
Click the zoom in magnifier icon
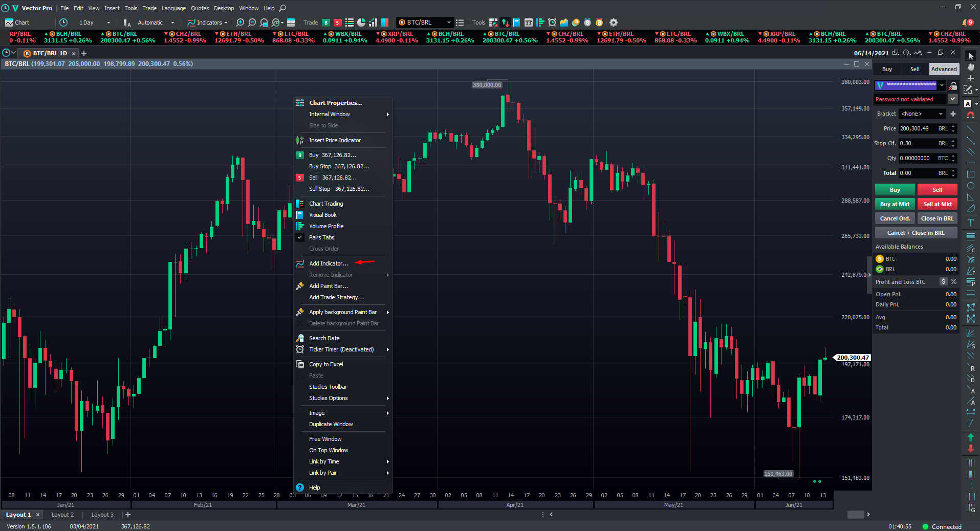click(240, 23)
